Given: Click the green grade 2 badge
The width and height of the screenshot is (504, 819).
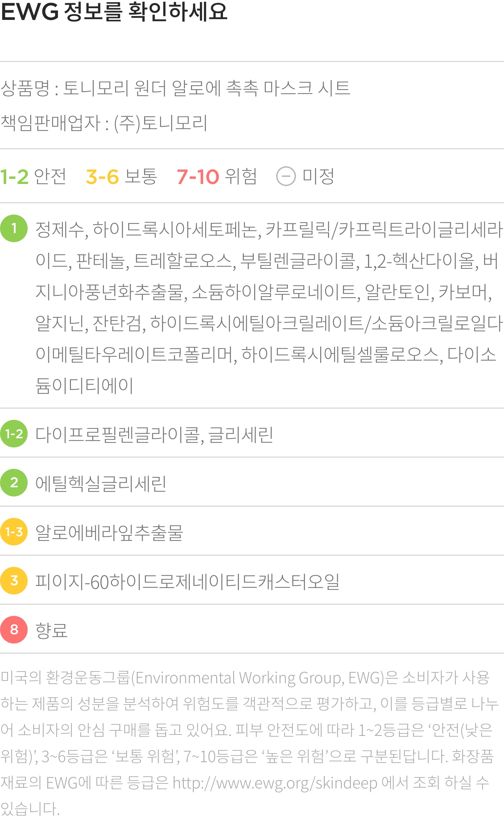Looking at the screenshot, I should [x=14, y=483].
